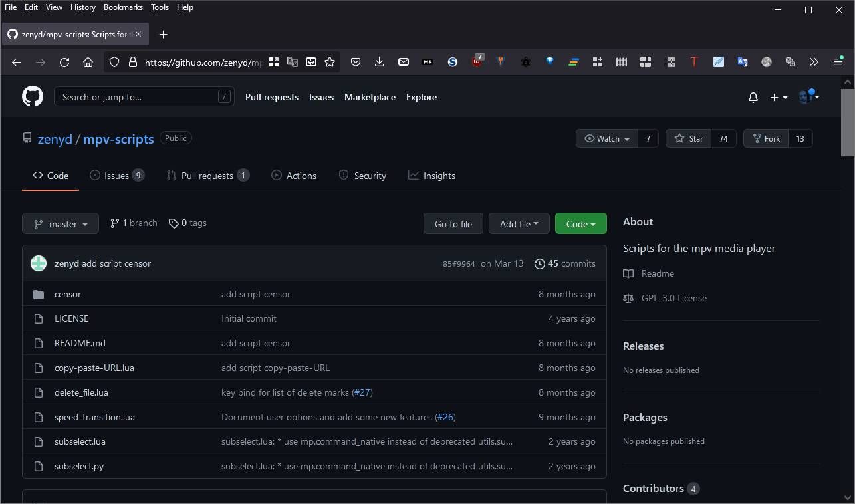Open the Firefox downloads panel
Viewport: 855px width, 504px height.
pos(379,62)
